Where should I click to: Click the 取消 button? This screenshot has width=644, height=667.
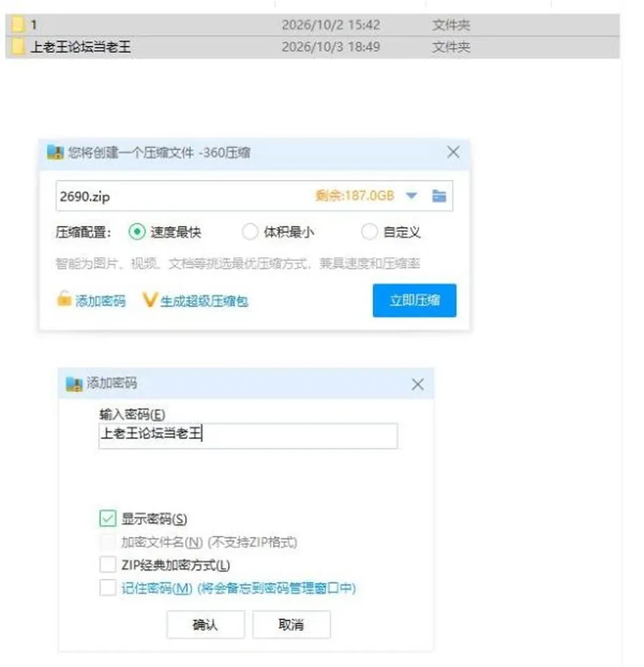coord(291,625)
